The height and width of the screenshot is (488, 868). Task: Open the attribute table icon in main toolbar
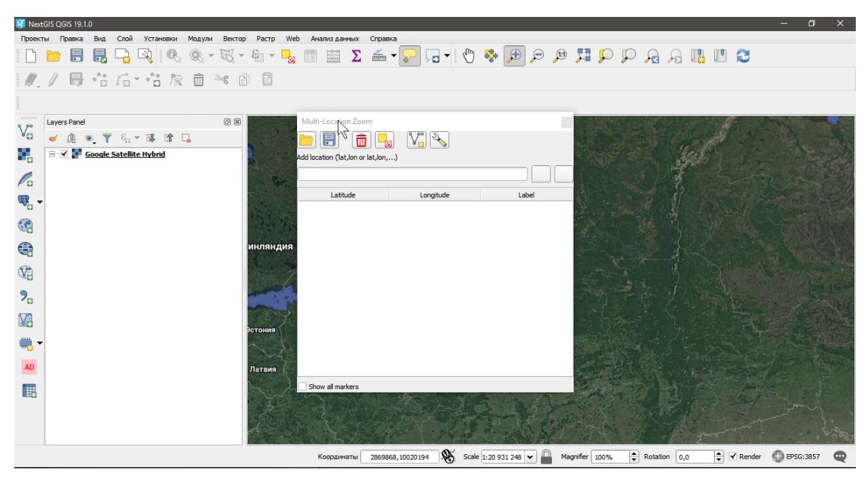click(x=311, y=57)
